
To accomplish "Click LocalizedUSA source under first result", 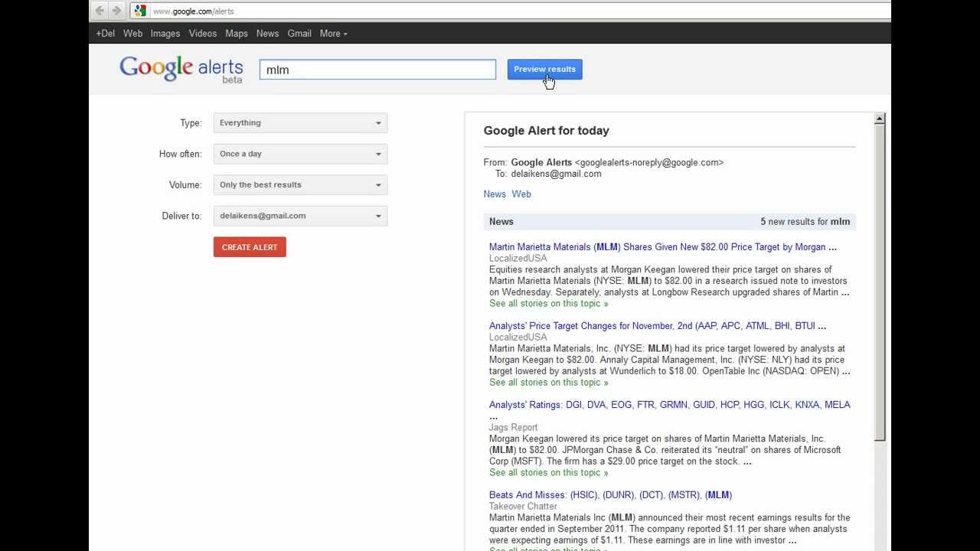I will tap(518, 259).
